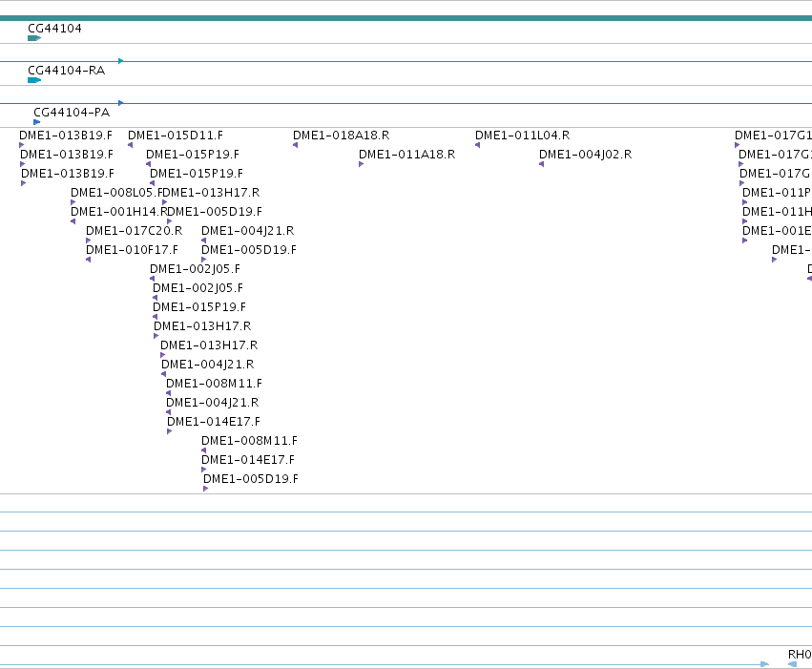This screenshot has height=669, width=812.
Task: Click the purple arrow marker under DME1-015D11.F
Action: pyautogui.click(x=130, y=145)
